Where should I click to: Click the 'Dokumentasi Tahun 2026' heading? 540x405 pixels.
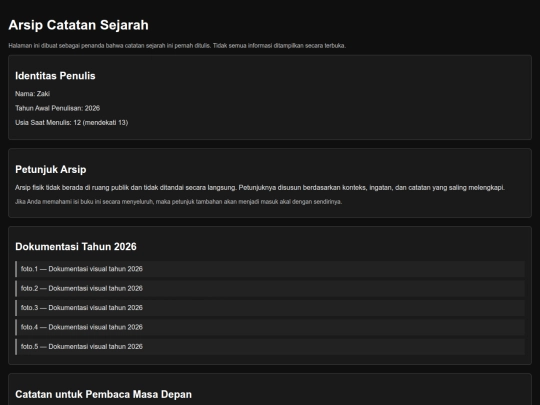76,247
